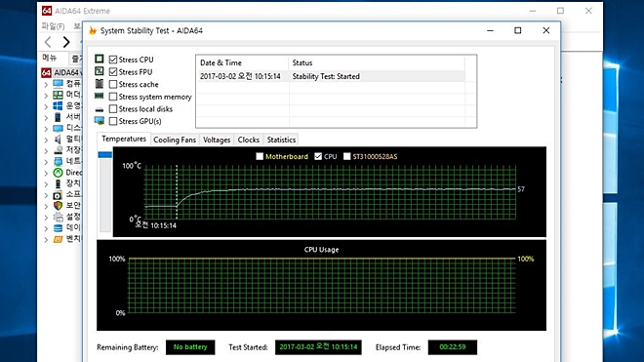Expand the 멀티 tree node chevron
644x362 pixels.
[x=46, y=140]
